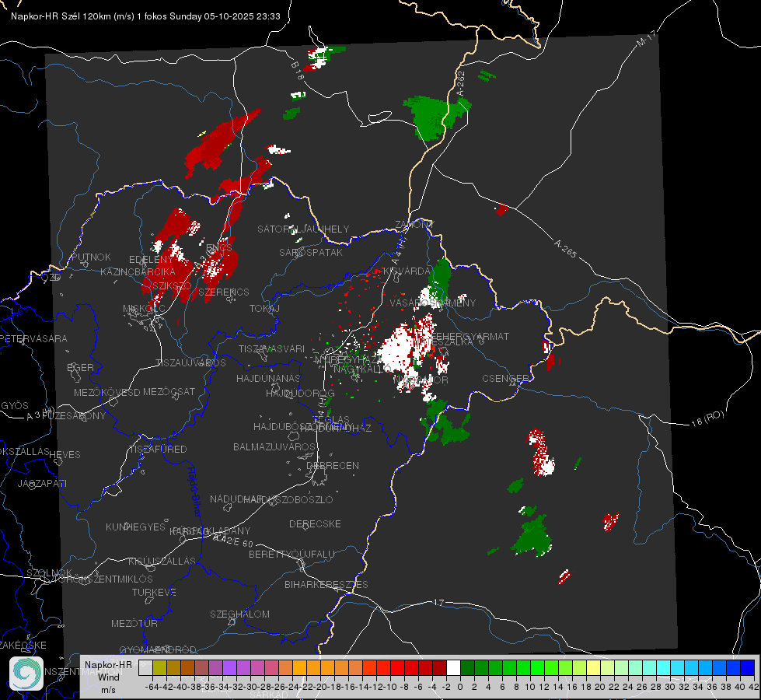Image resolution: width=761 pixels, height=700 pixels.
Task: Click the ZÁHONY border town label
Action: coord(414,225)
